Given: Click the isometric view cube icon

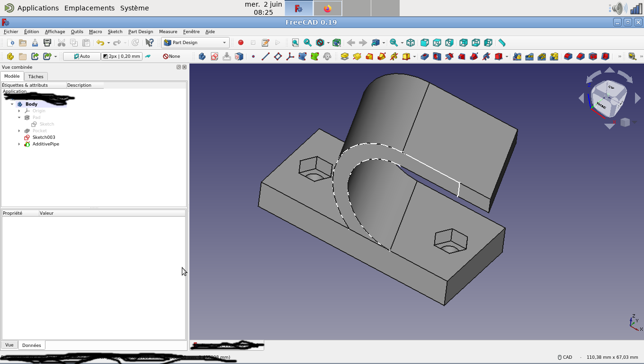Looking at the screenshot, I should [411, 43].
